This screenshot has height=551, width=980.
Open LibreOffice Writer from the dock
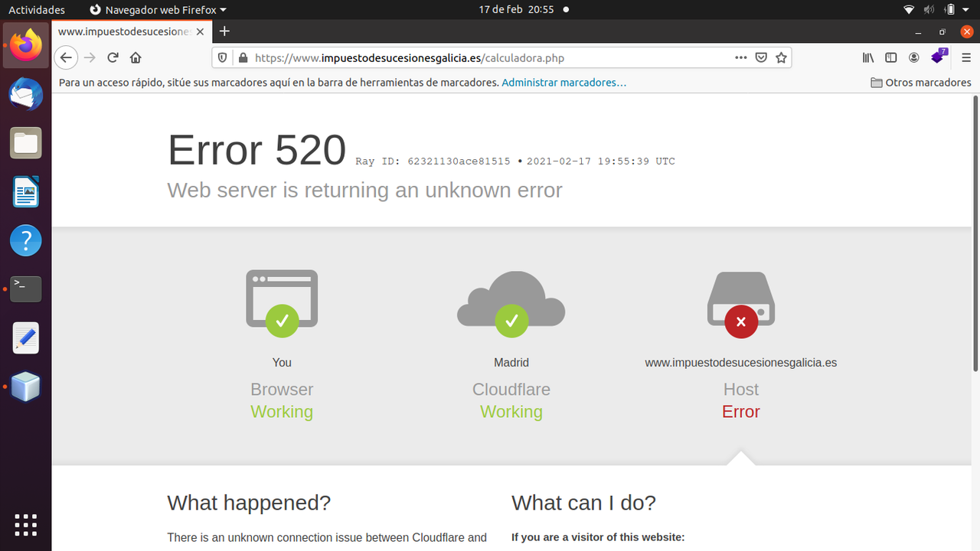(26, 192)
